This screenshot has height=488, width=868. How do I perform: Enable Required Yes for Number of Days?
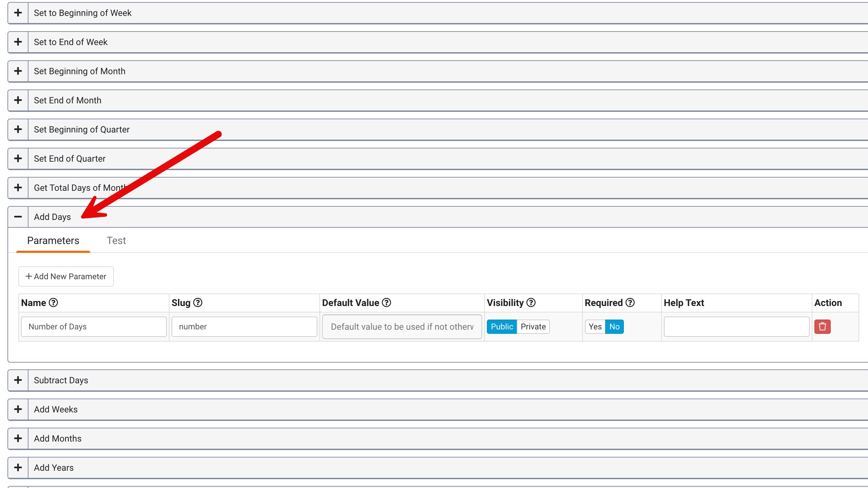[x=595, y=327]
